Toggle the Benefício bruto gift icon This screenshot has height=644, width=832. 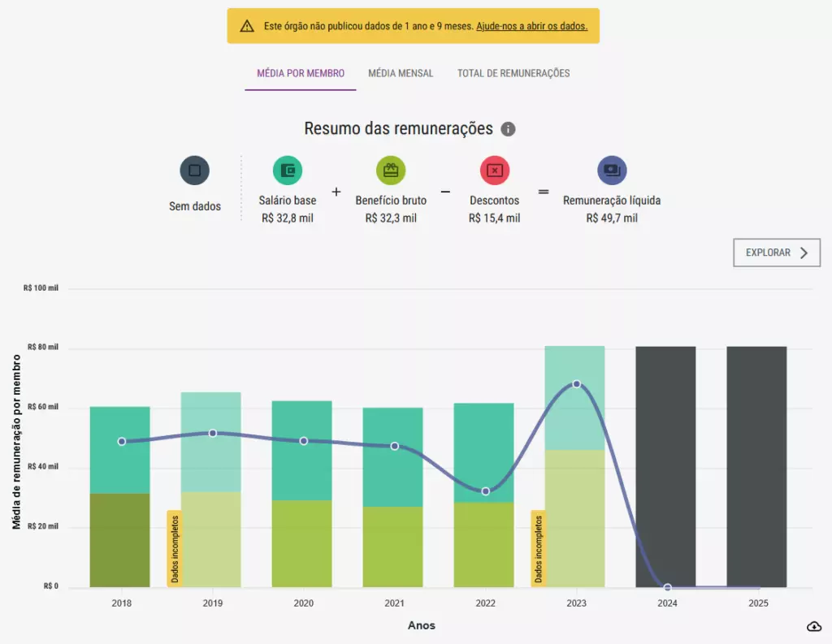pyautogui.click(x=391, y=171)
